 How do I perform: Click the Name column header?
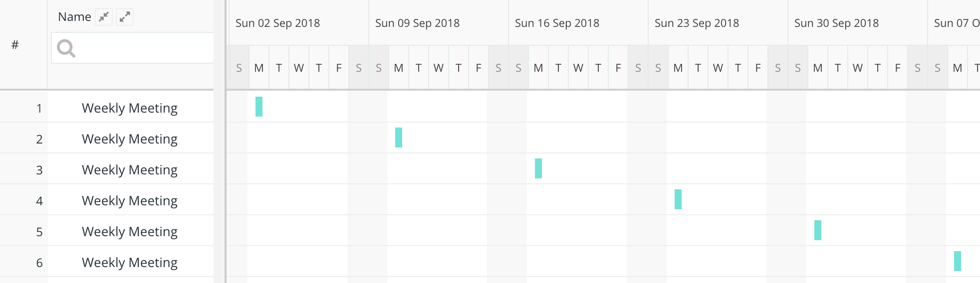click(x=74, y=17)
